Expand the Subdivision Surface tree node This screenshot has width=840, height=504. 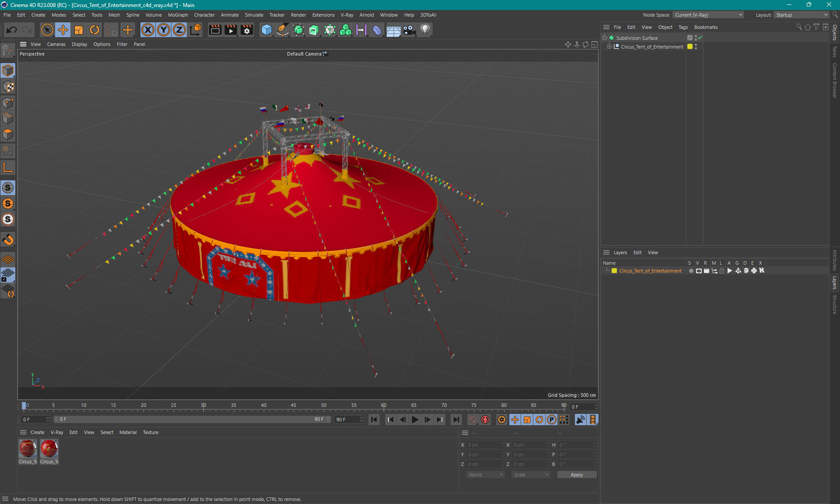605,38
